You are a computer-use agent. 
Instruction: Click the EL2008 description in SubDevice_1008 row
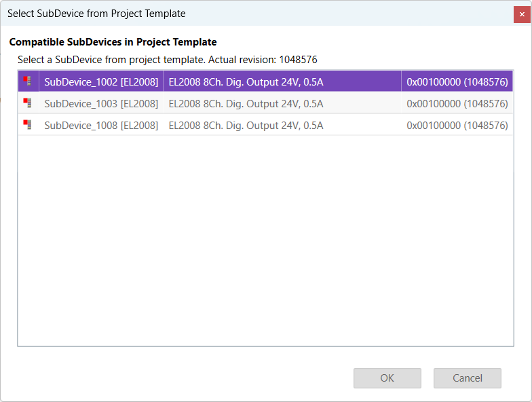246,125
